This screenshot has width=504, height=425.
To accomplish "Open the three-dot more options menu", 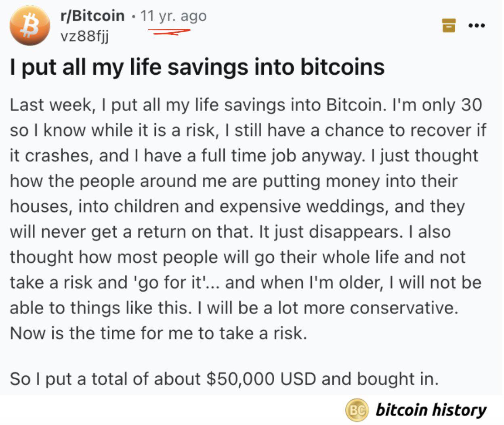I will pyautogui.click(x=477, y=25).
